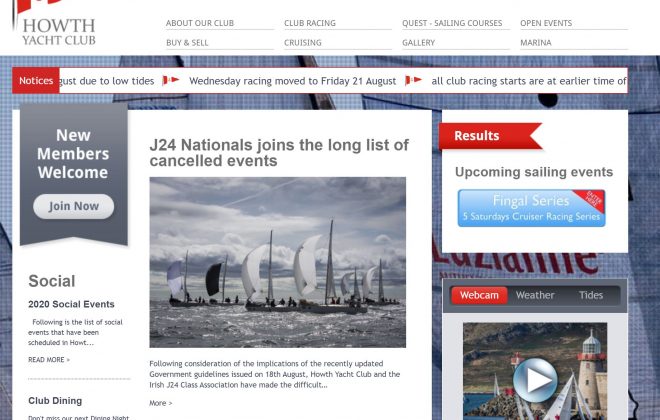Click the Social section heading

(52, 281)
